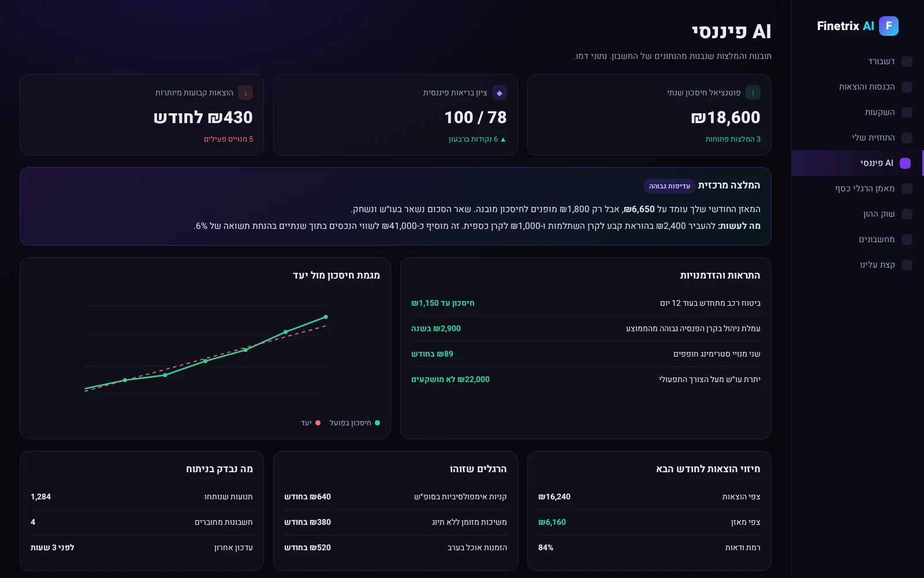The width and height of the screenshot is (924, 578).
Task: Click the sidebar icon beside השקעות
Action: click(x=907, y=112)
